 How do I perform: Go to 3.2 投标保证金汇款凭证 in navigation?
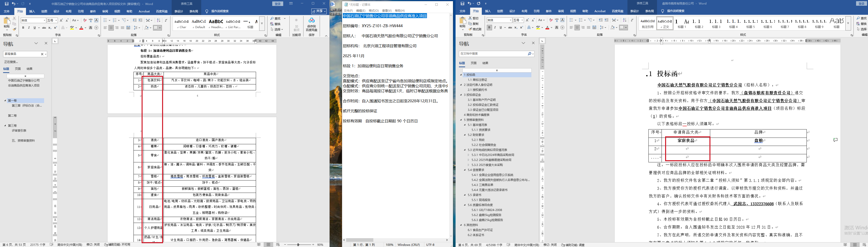coord(483,105)
